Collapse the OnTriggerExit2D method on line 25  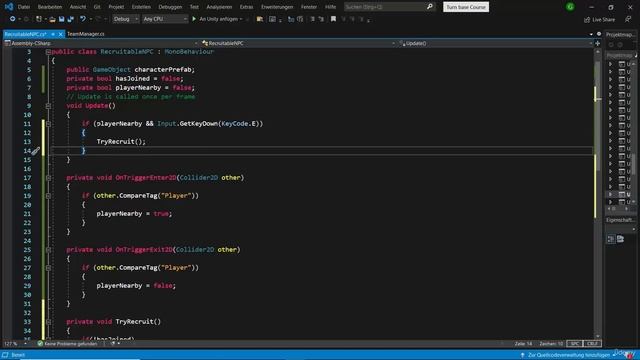(48, 250)
